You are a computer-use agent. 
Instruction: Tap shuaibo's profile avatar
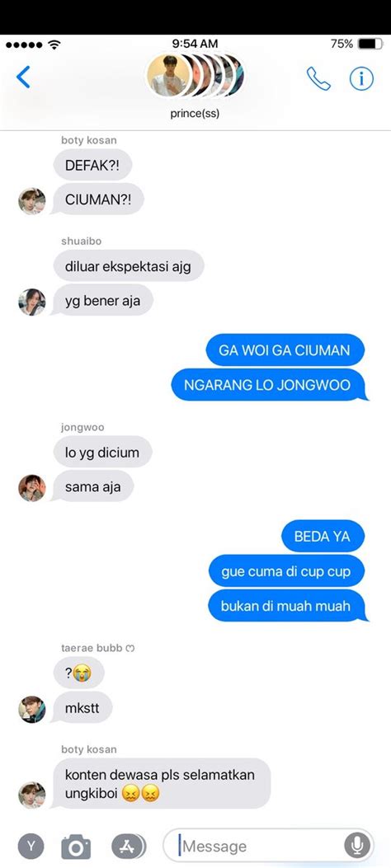32,302
